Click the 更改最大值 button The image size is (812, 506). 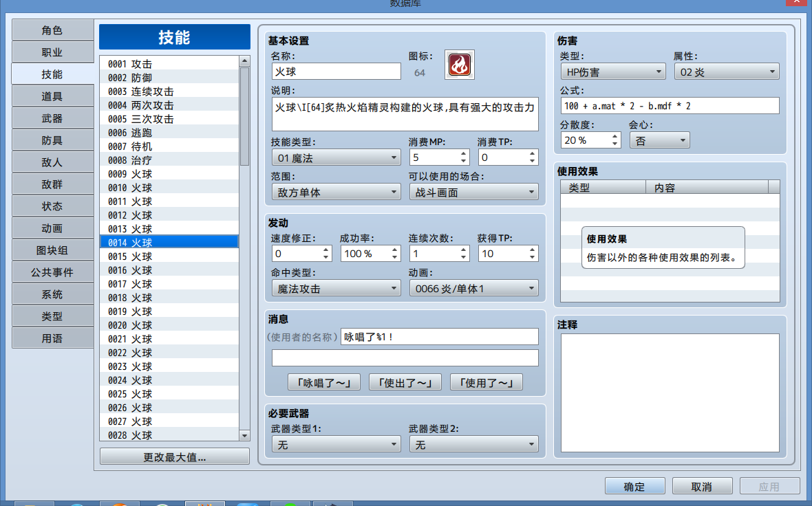click(175, 457)
